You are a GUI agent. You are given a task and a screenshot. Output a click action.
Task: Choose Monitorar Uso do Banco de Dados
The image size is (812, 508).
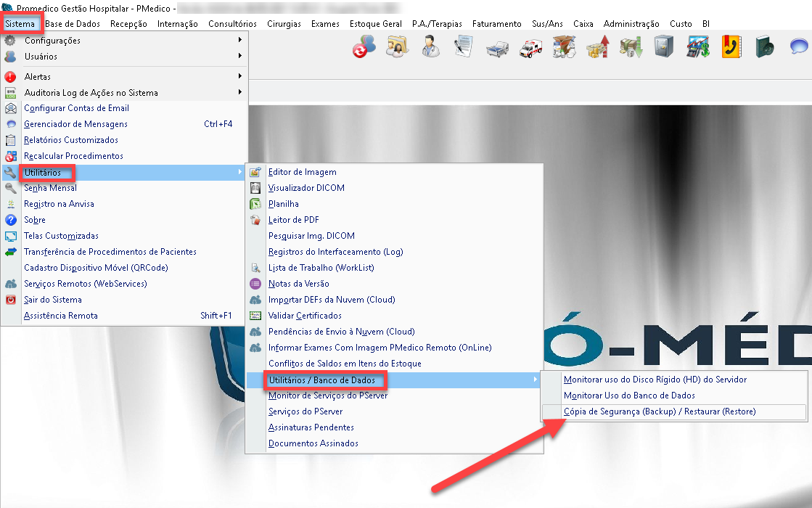click(x=629, y=396)
